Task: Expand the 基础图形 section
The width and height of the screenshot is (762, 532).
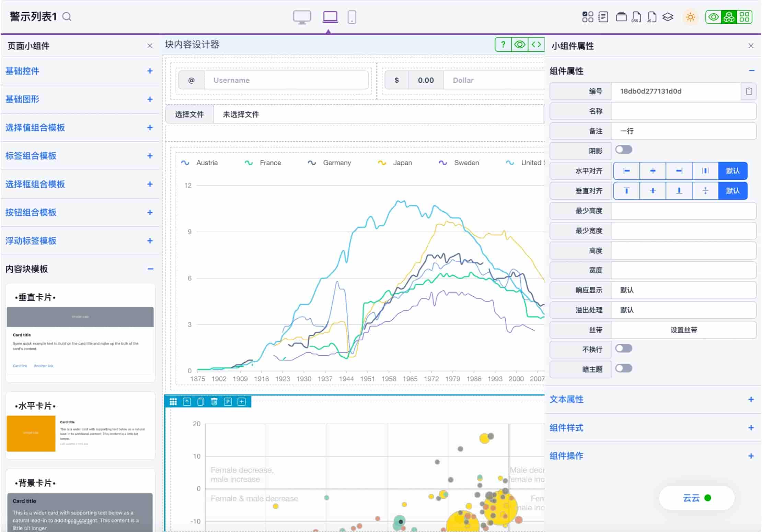Action: pos(80,99)
